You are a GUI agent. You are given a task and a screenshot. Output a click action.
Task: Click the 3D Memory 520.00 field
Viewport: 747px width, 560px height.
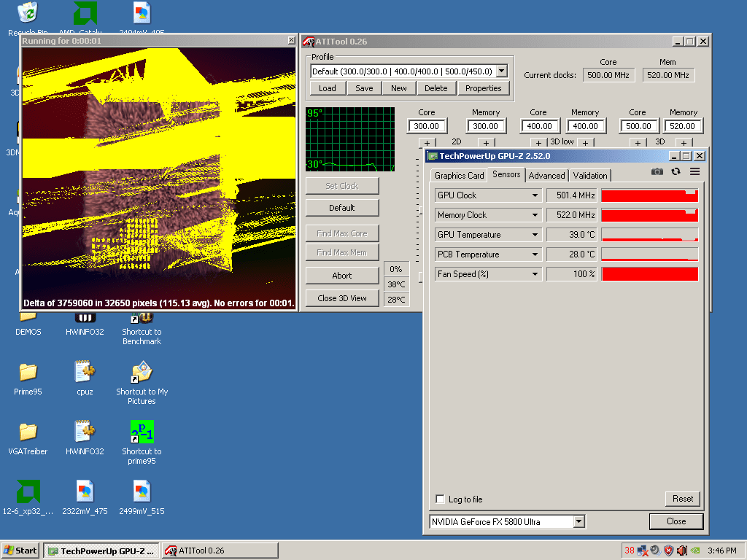(683, 126)
